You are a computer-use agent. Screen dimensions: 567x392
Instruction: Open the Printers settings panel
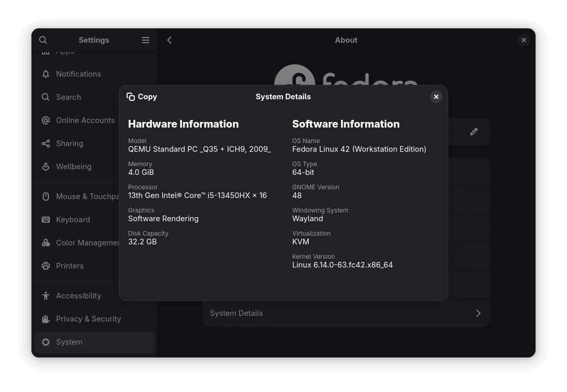[x=69, y=265]
